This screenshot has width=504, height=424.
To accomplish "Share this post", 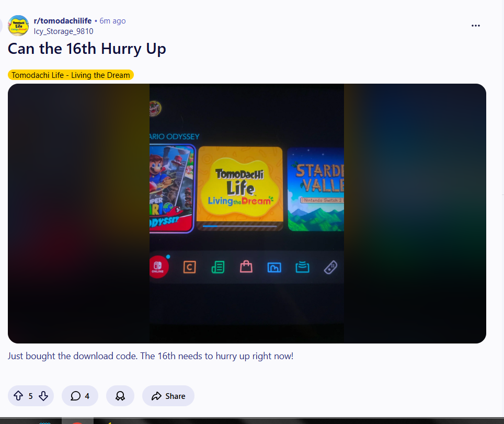I will tap(168, 396).
